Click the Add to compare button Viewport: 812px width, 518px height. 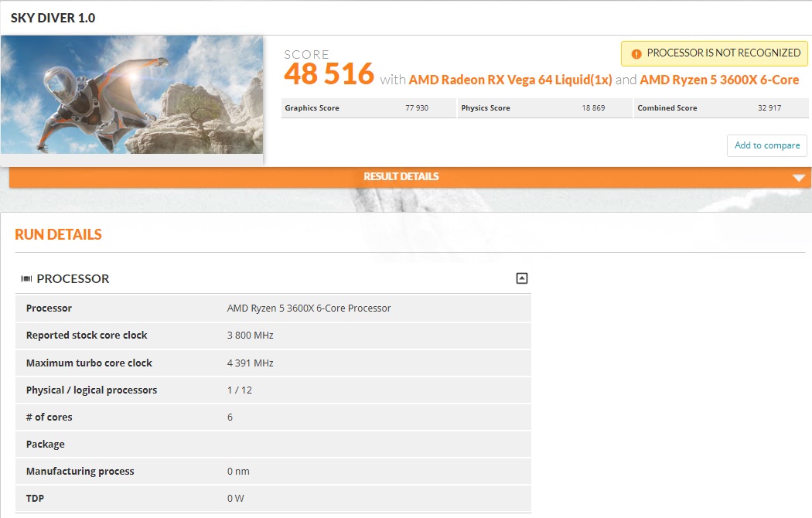[767, 145]
